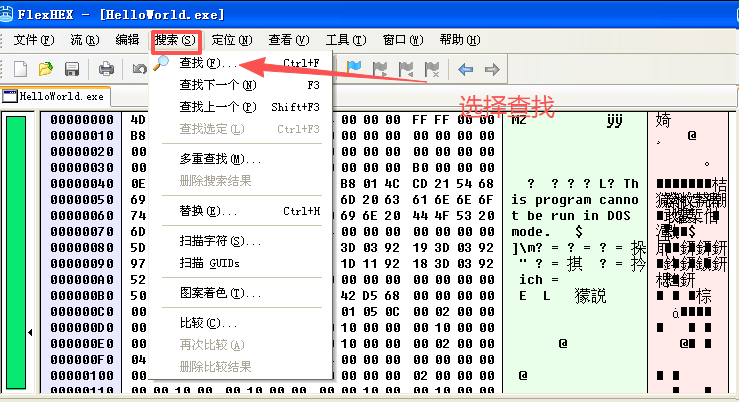Image resolution: width=739 pixels, height=402 pixels.
Task: Click 'mode.' in the ASCII pane
Action: pyautogui.click(x=531, y=232)
